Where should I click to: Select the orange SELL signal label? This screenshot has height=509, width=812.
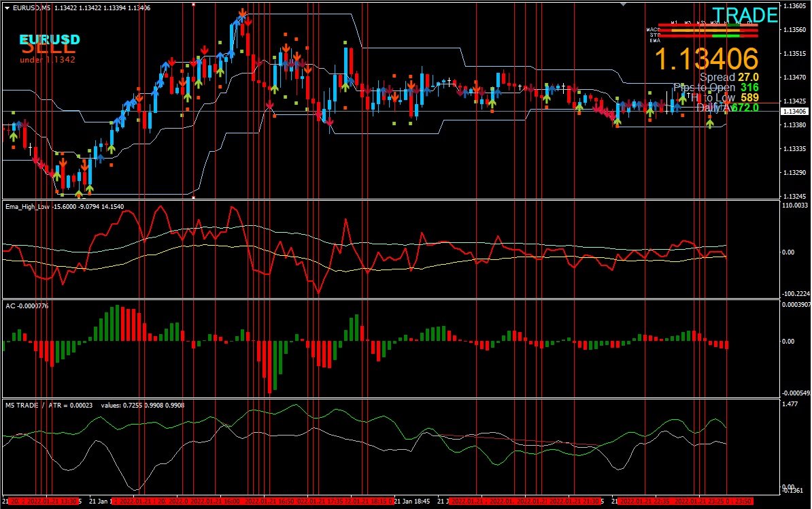click(x=48, y=48)
